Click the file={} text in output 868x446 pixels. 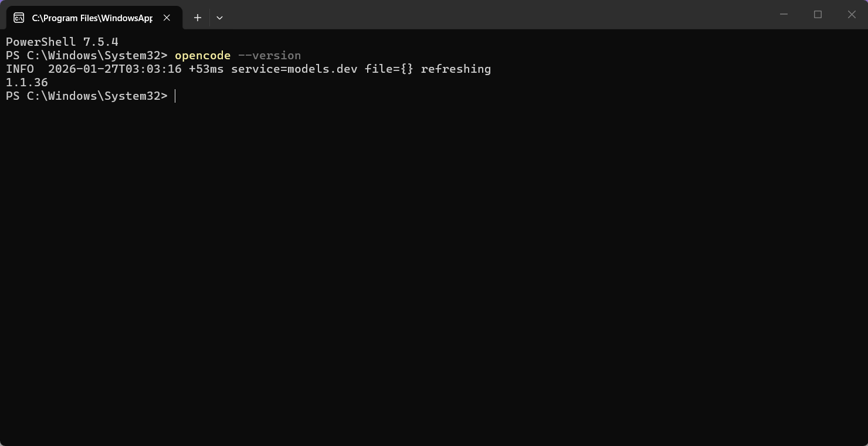[x=389, y=69]
